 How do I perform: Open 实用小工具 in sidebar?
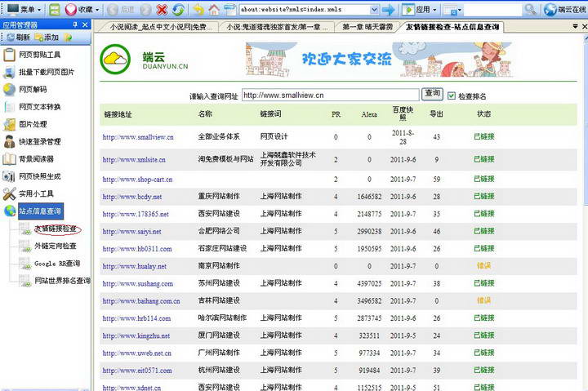pos(36,193)
